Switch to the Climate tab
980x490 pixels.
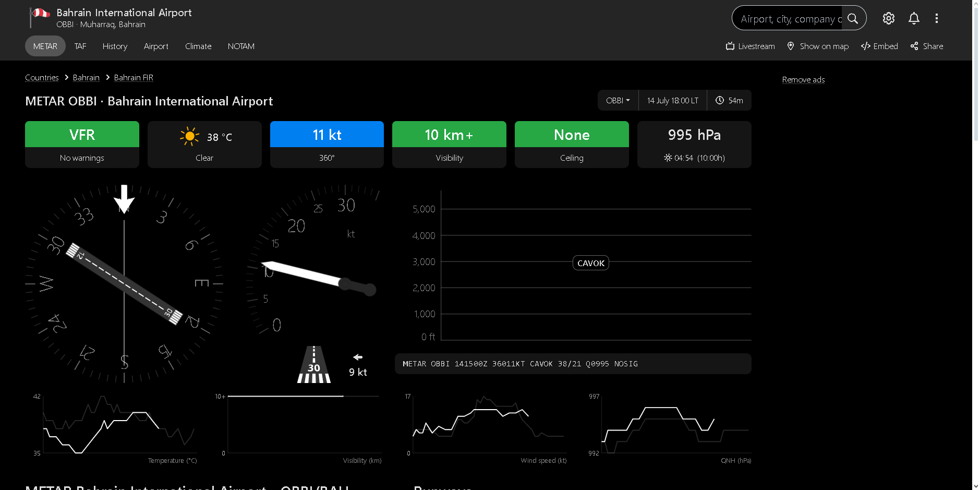198,46
